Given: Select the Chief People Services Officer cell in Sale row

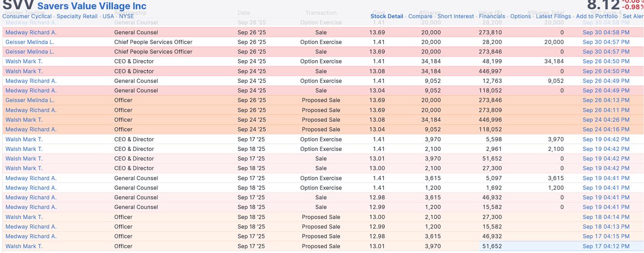Looking at the screenshot, I should tap(153, 52).
